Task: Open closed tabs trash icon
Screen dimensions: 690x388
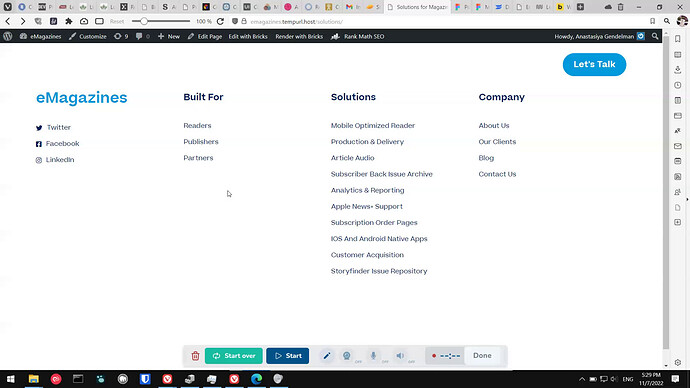Action: [620, 7]
